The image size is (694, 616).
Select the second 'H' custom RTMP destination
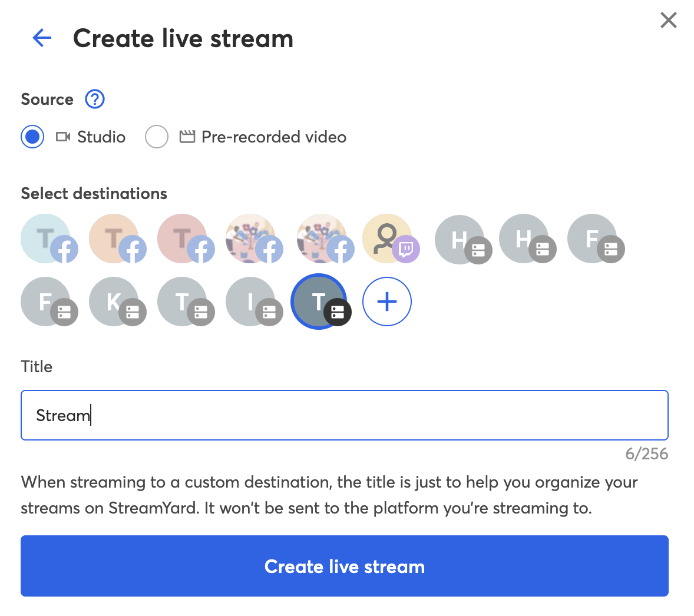tap(527, 239)
